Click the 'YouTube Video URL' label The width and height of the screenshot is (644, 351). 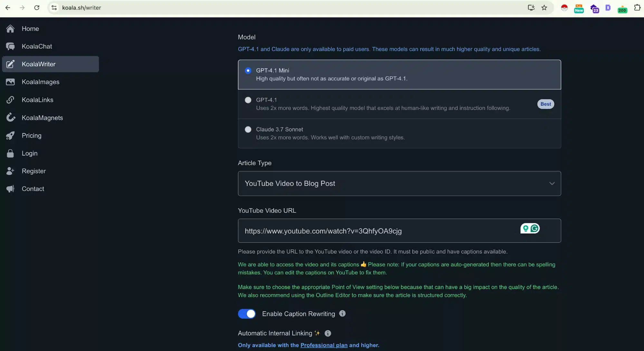(267, 210)
